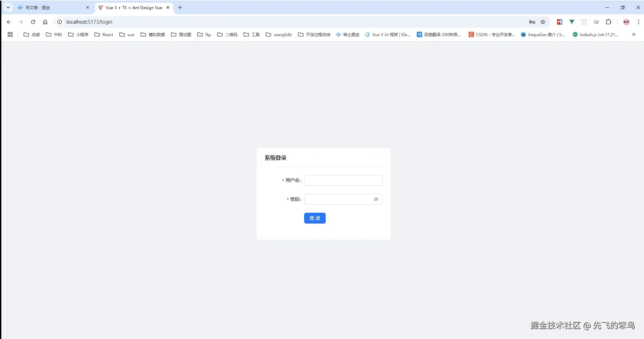
Task: Open the 稀土掘金 bookmark
Action: click(348, 34)
